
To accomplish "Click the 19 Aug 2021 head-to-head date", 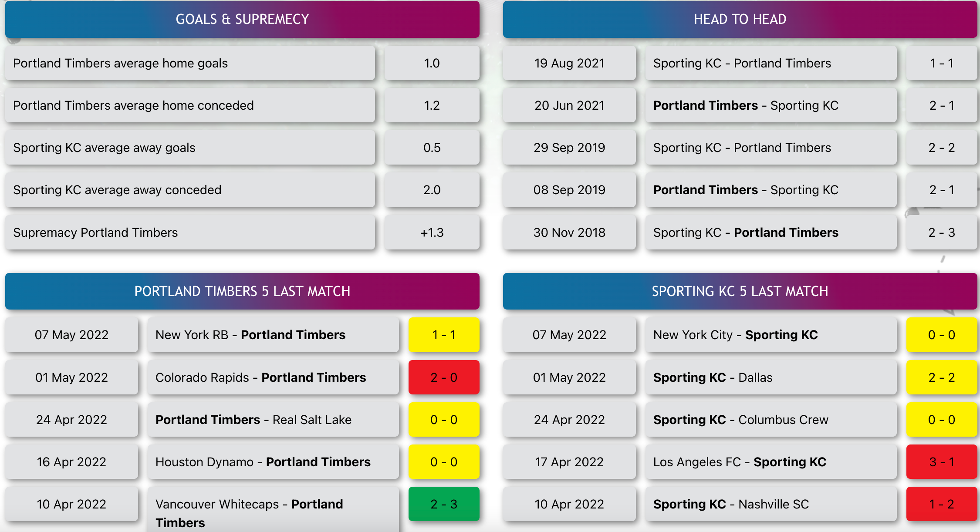I will tap(569, 63).
